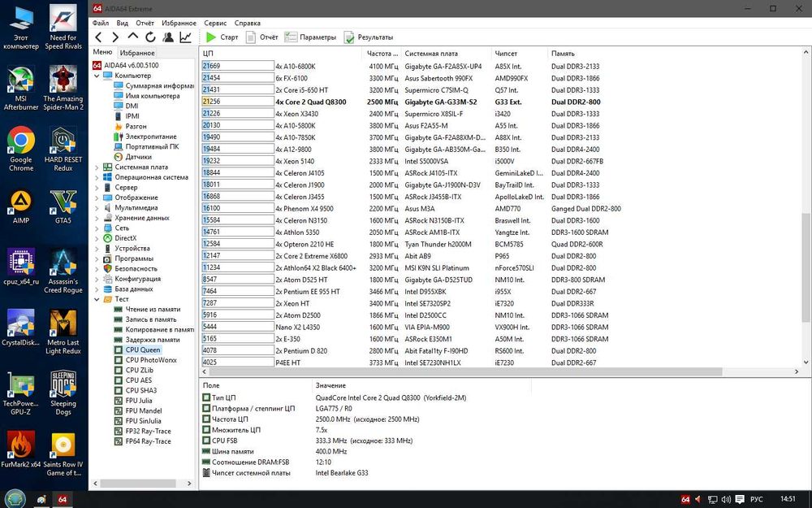Switch to the Избранное sidebar tab
812x508 pixels.
136,53
